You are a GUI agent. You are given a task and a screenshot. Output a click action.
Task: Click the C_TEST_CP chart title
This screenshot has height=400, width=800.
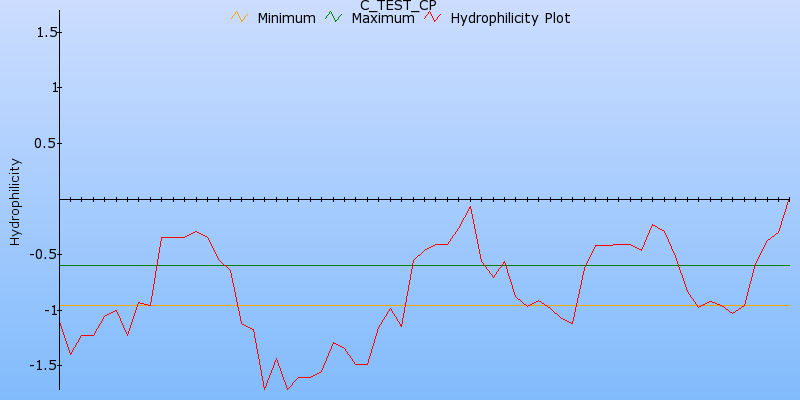[398, 5]
